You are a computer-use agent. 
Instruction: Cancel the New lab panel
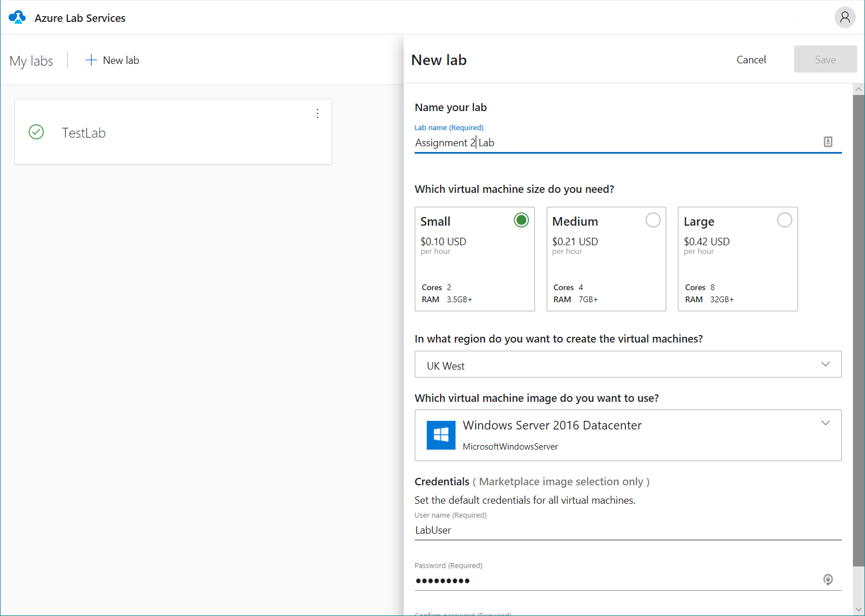[751, 59]
